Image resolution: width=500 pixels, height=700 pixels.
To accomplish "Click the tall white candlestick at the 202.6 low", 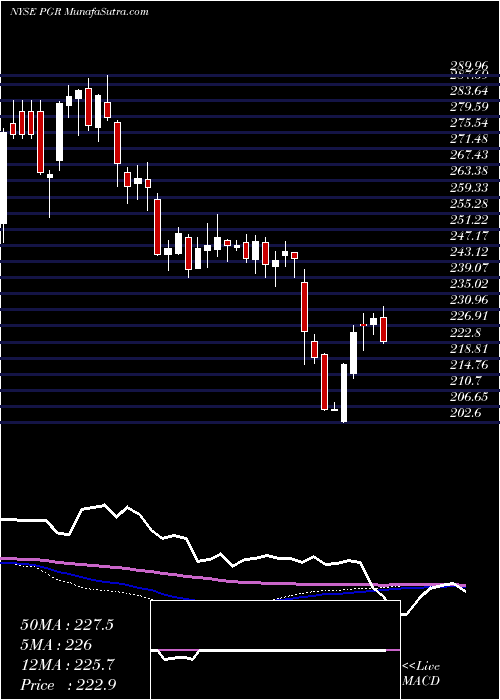I will click(x=344, y=393).
